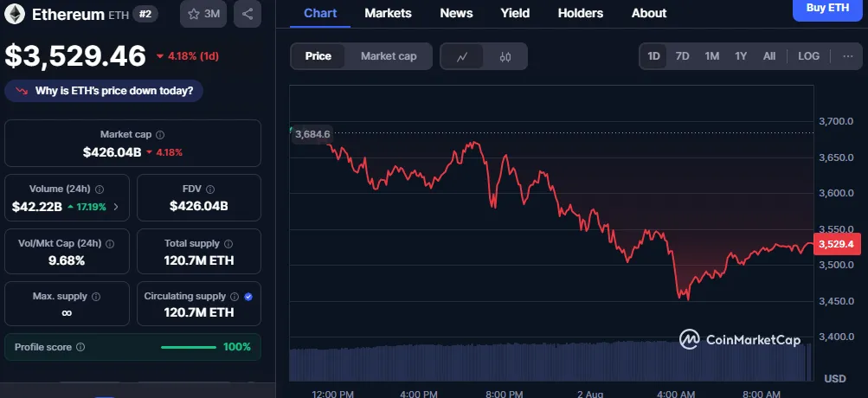Open the Markets tab
This screenshot has height=398, width=868.
point(388,13)
